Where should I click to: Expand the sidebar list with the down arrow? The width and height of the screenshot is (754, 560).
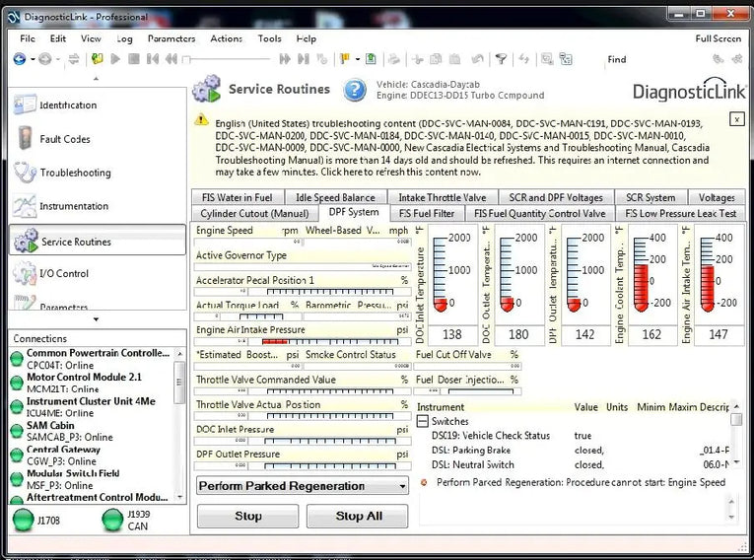pos(96,319)
